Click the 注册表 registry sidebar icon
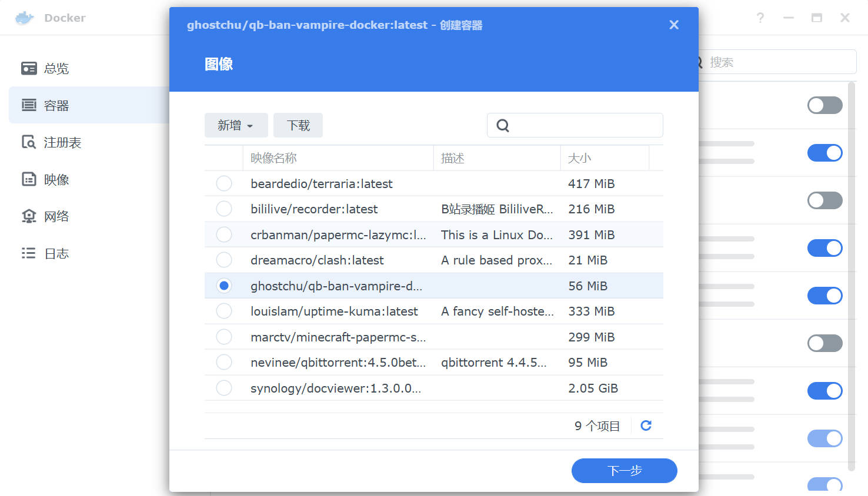The height and width of the screenshot is (496, 868). point(29,142)
